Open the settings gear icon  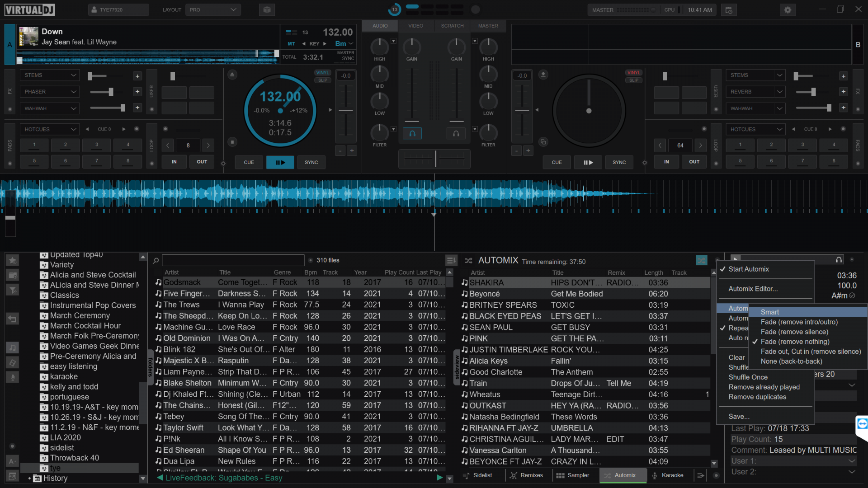tap(788, 10)
